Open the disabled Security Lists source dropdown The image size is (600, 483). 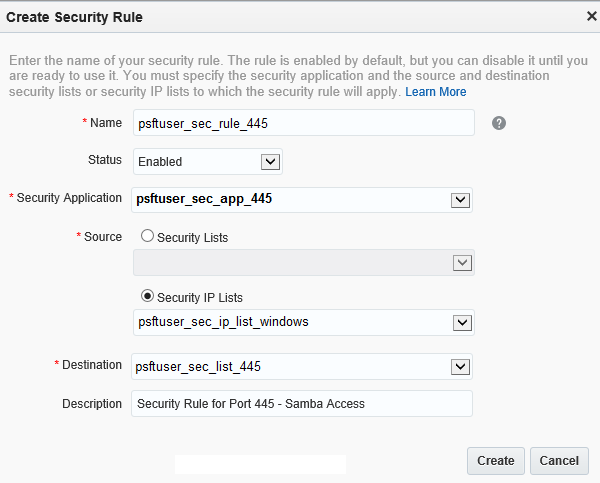pos(304,263)
